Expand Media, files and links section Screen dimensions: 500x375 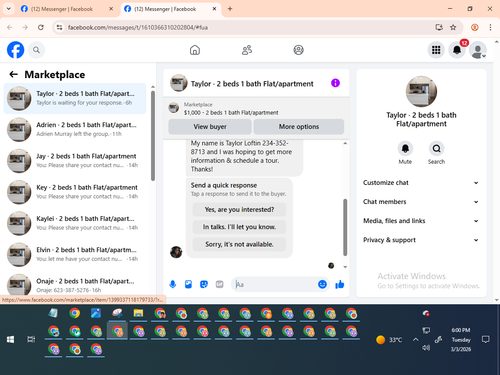coord(421,221)
